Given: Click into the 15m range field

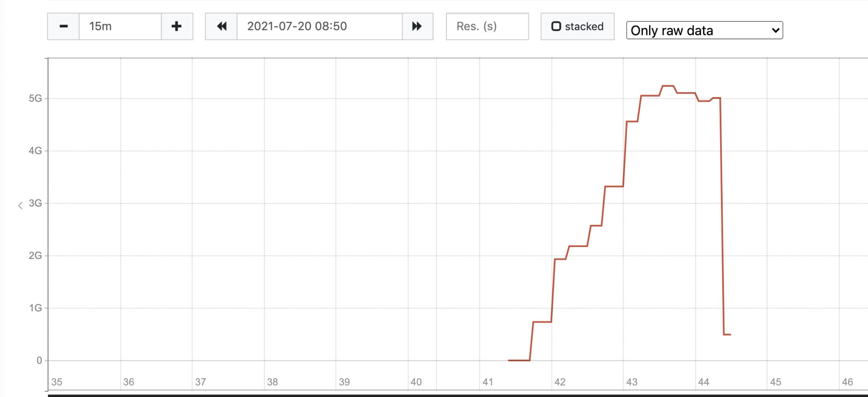Looking at the screenshot, I should point(120,26).
